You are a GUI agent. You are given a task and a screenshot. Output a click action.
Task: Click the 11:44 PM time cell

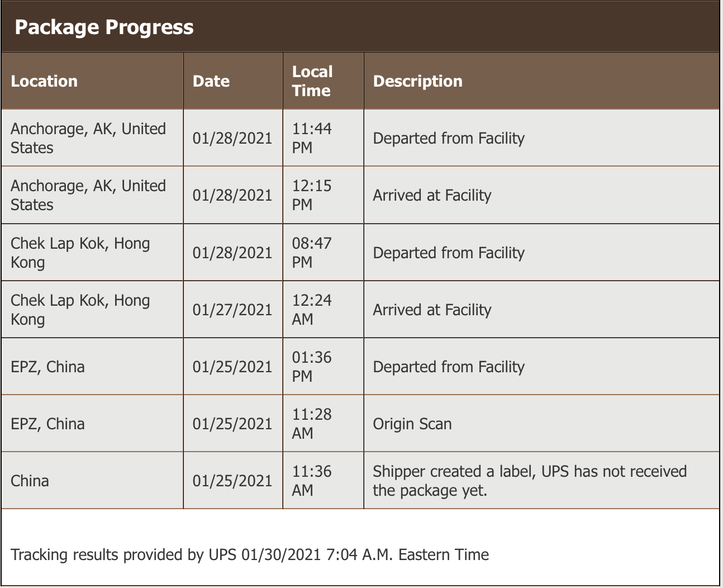(x=312, y=139)
